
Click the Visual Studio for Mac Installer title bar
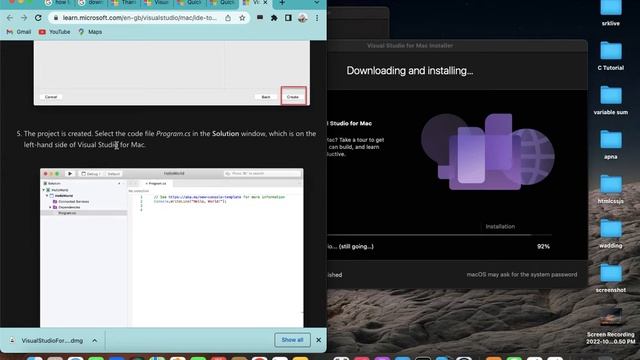(x=457, y=46)
